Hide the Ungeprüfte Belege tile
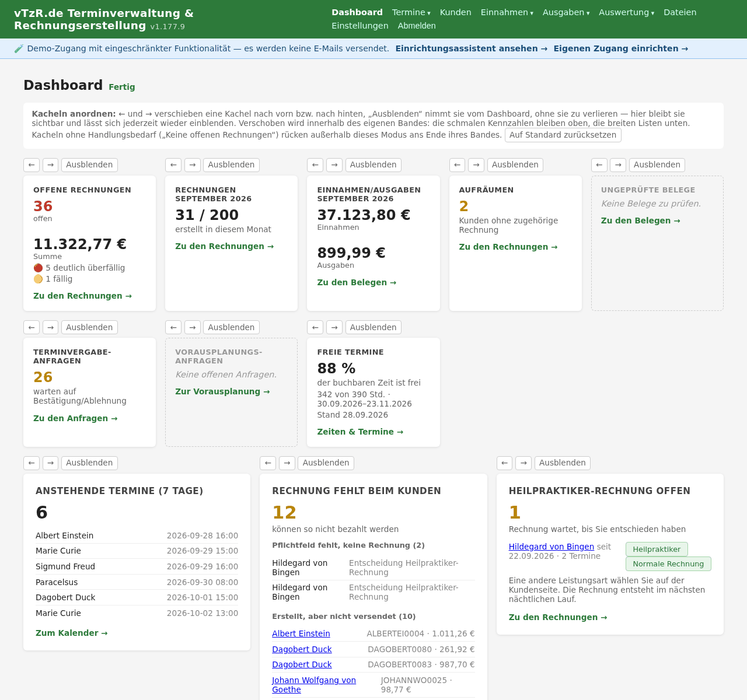 [x=657, y=165]
